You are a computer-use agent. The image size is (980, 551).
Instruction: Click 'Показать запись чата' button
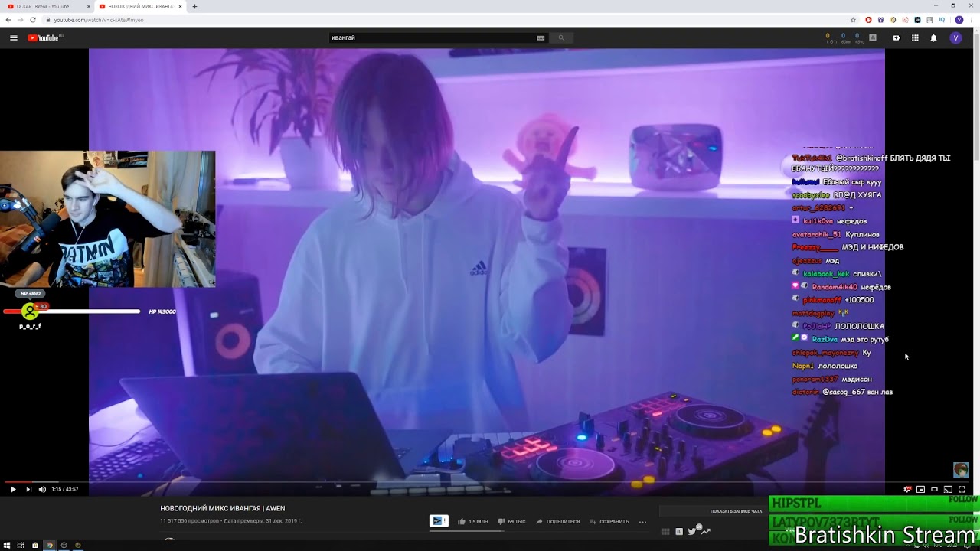click(736, 511)
